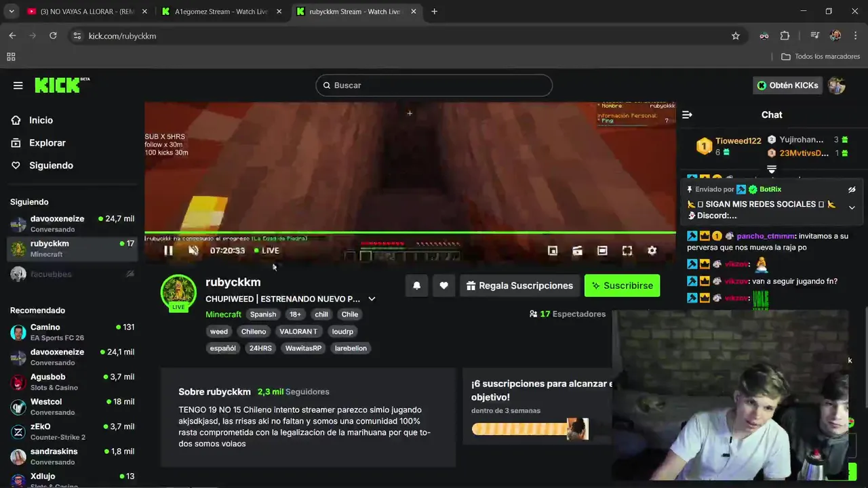Screen dimensions: 868x488
Task: Select the Spanish tag
Action: pos(263,314)
